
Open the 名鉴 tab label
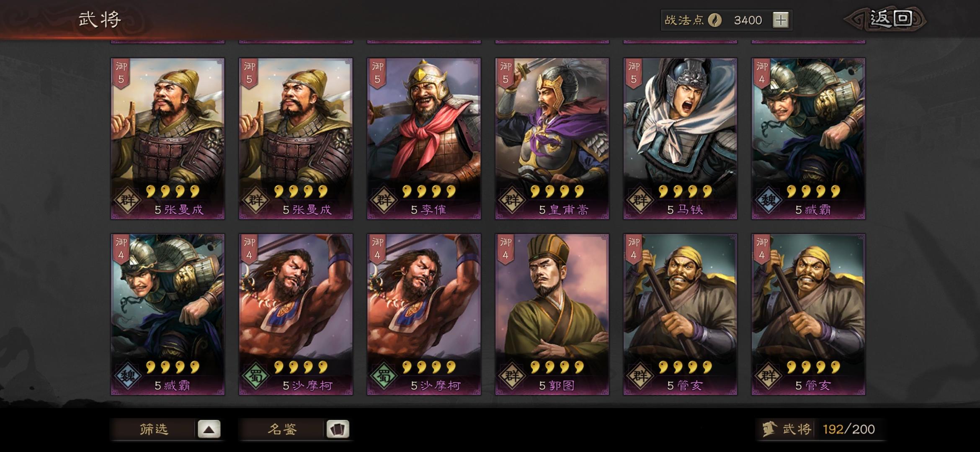[282, 429]
